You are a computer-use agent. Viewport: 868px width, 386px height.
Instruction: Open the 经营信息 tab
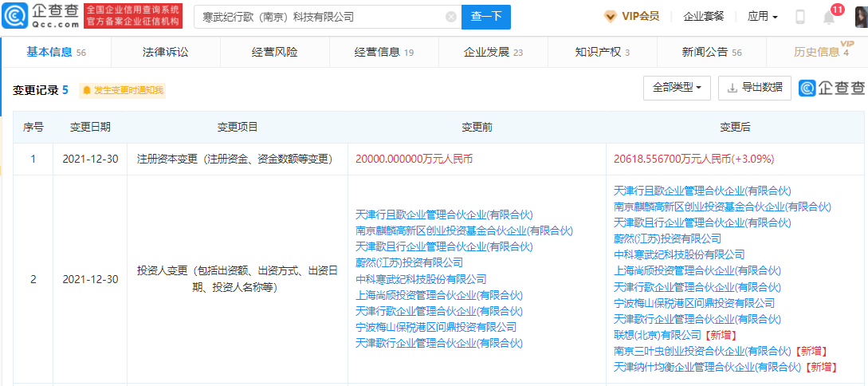pos(383,52)
